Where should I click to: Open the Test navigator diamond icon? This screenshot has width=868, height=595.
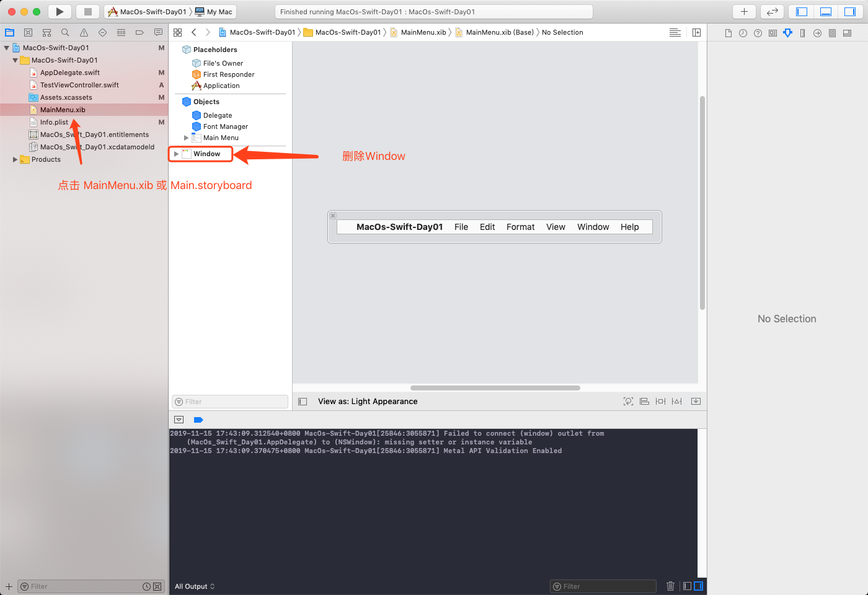click(102, 33)
